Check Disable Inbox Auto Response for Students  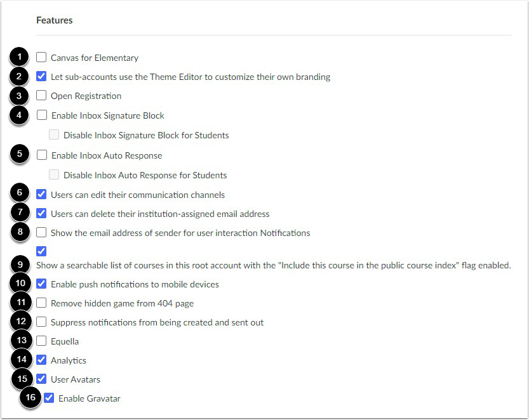[x=54, y=174]
